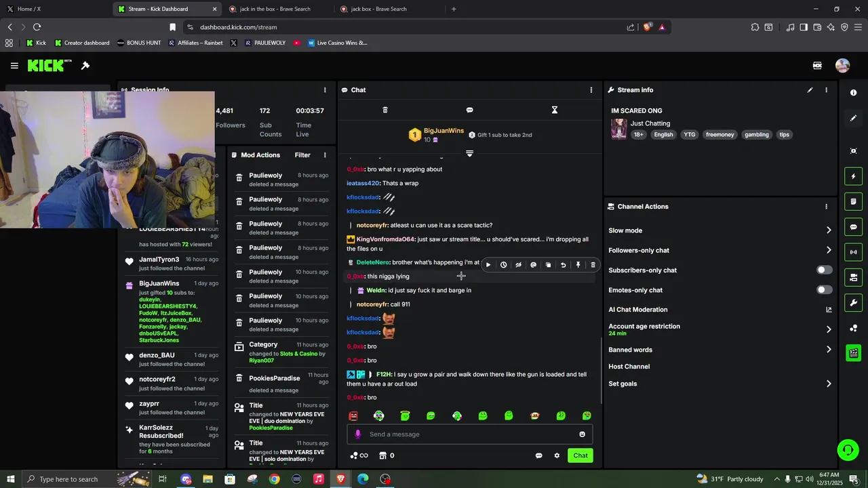Click the lightning bolt icon in right sidebar
Viewport: 868px width, 488px height.
tap(853, 176)
